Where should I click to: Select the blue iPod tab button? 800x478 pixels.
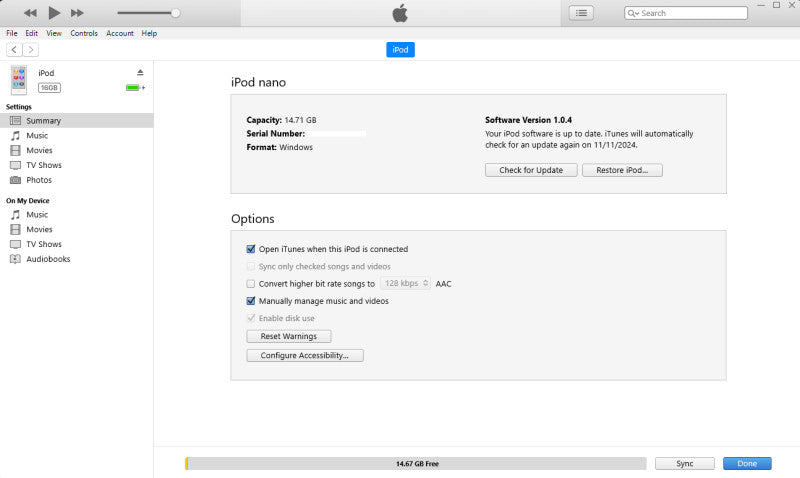(x=400, y=49)
